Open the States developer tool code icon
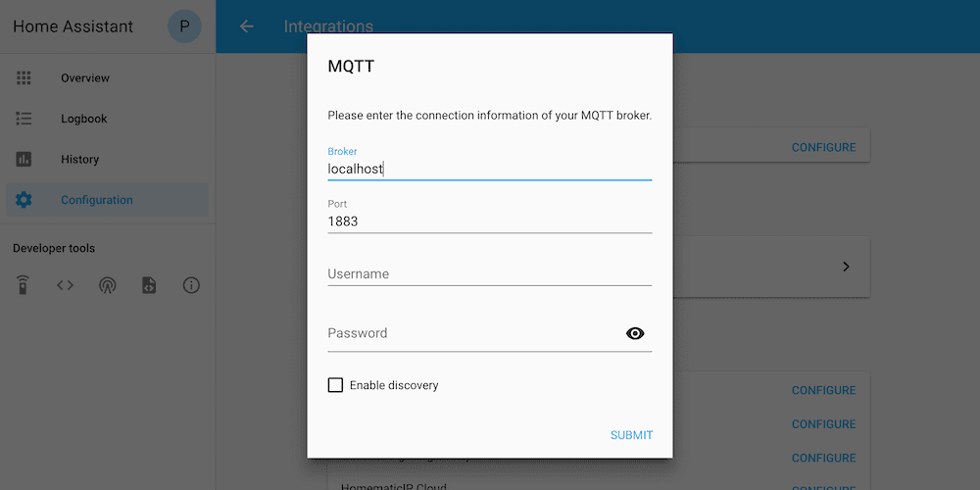Image resolution: width=980 pixels, height=490 pixels. click(x=65, y=285)
